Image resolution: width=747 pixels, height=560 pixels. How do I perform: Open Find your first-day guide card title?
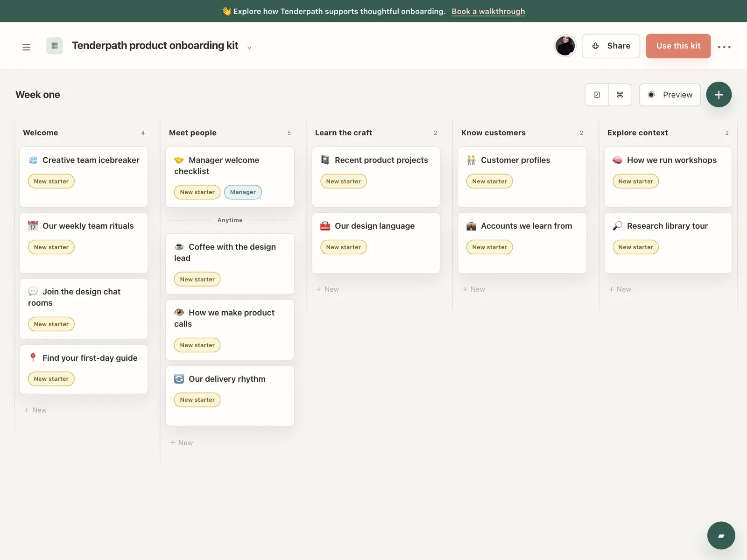click(x=90, y=358)
